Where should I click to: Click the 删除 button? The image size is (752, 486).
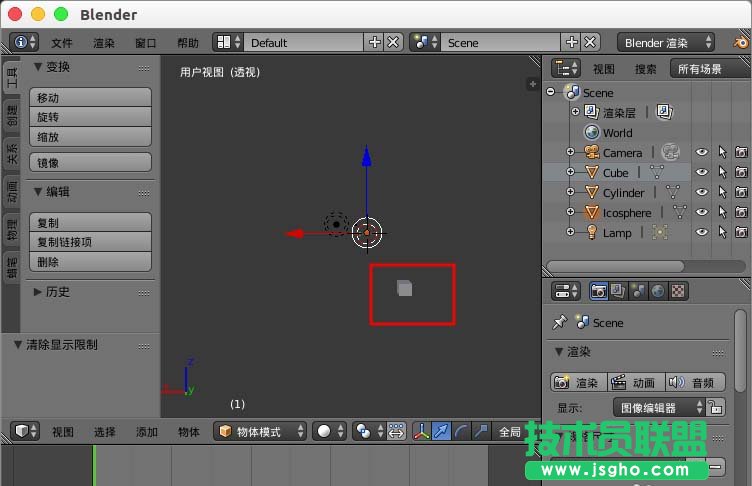pyautogui.click(x=91, y=262)
